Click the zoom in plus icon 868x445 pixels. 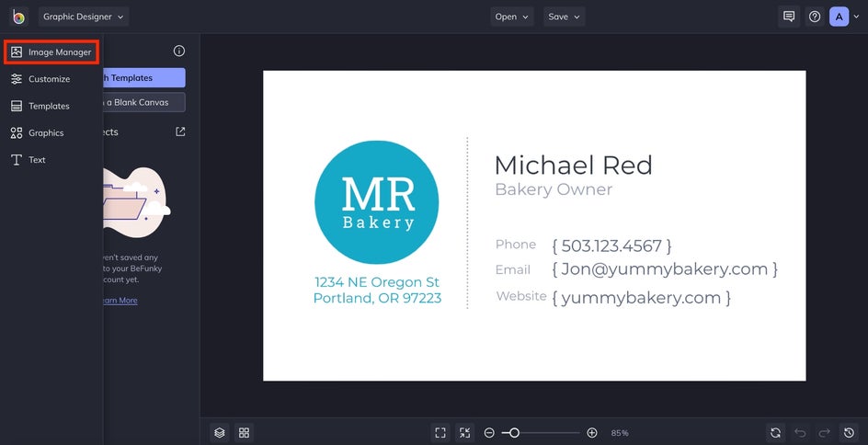592,433
